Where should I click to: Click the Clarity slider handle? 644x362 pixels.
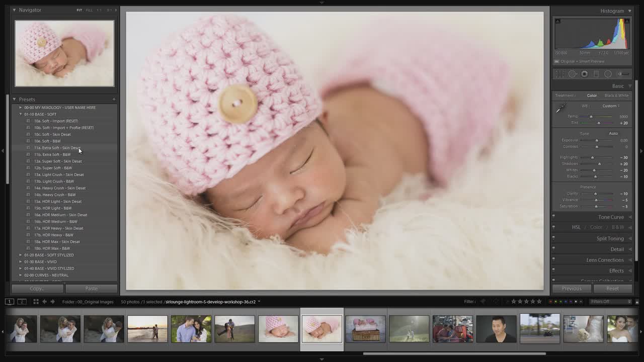click(595, 194)
